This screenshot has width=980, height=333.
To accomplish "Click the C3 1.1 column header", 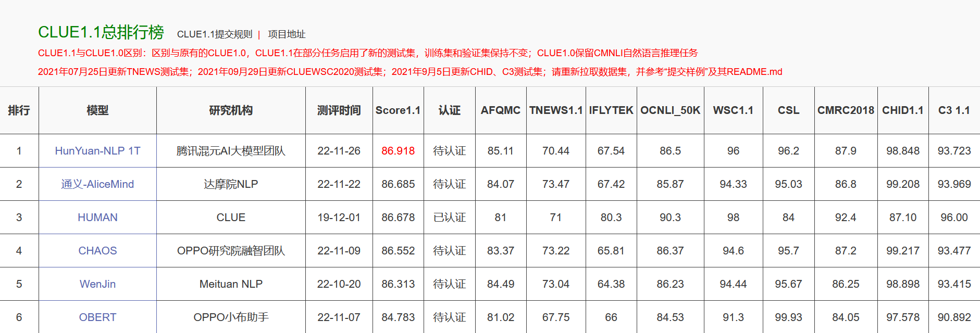I will (x=954, y=110).
